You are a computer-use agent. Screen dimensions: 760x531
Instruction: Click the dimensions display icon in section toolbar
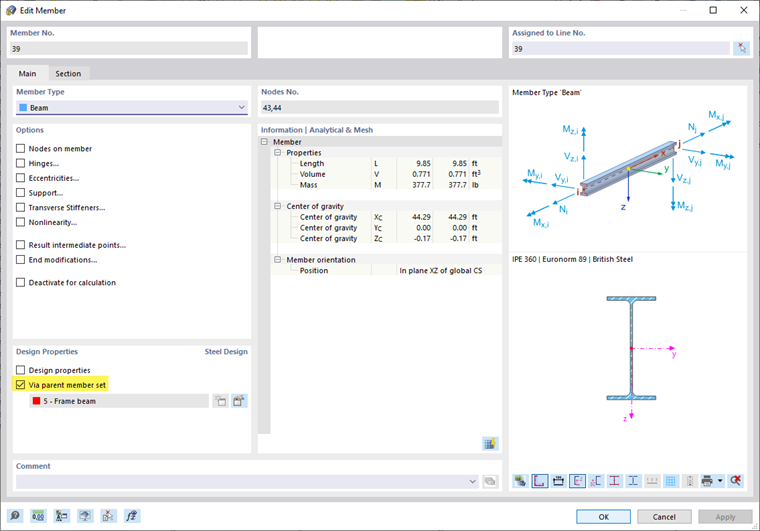point(558,481)
